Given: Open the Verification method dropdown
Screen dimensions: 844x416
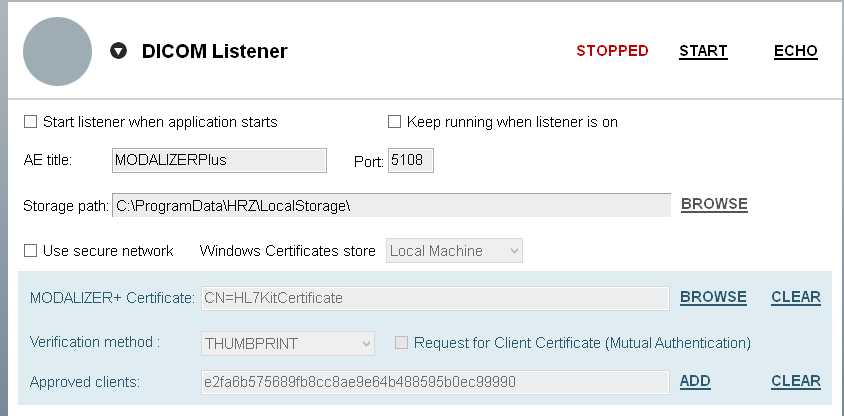Looking at the screenshot, I should [288, 343].
